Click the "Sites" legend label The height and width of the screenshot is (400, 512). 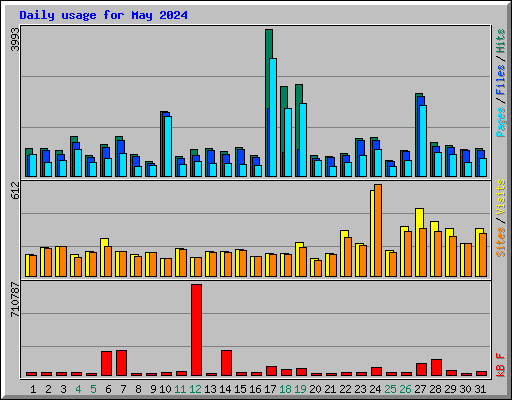[x=501, y=242]
